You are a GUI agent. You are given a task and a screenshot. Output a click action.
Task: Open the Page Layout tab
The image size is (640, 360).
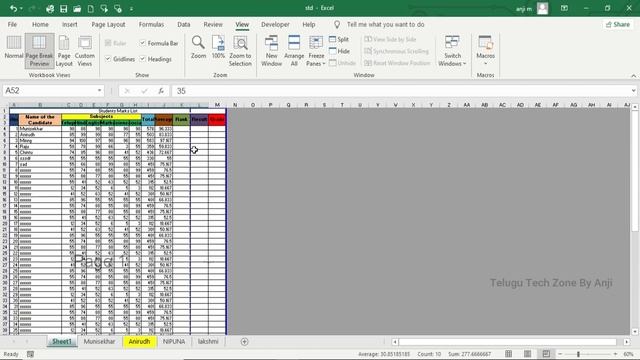point(108,24)
